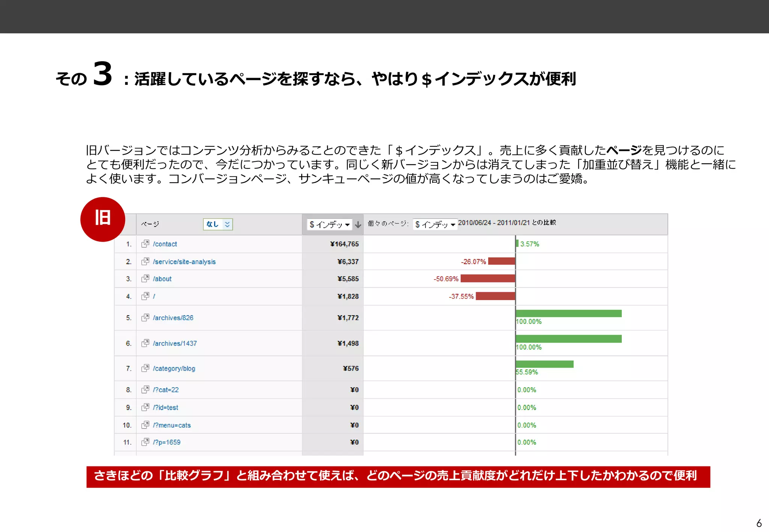
Task: Open the /?cat=22 link
Action: (x=166, y=390)
